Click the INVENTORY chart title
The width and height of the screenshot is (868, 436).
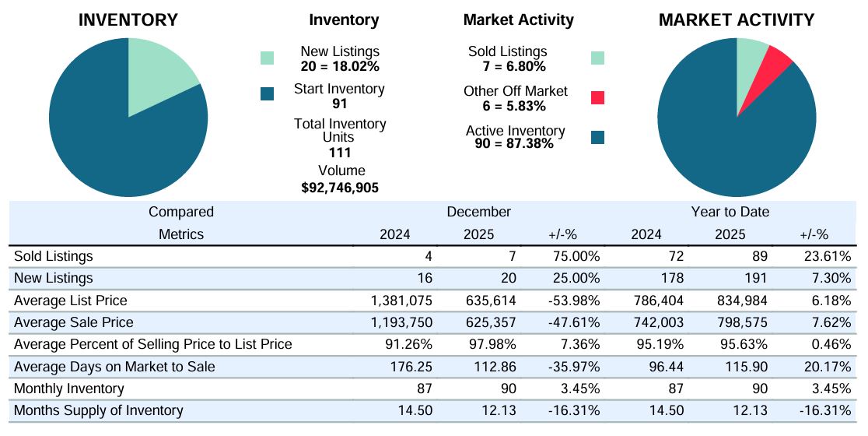(x=128, y=20)
